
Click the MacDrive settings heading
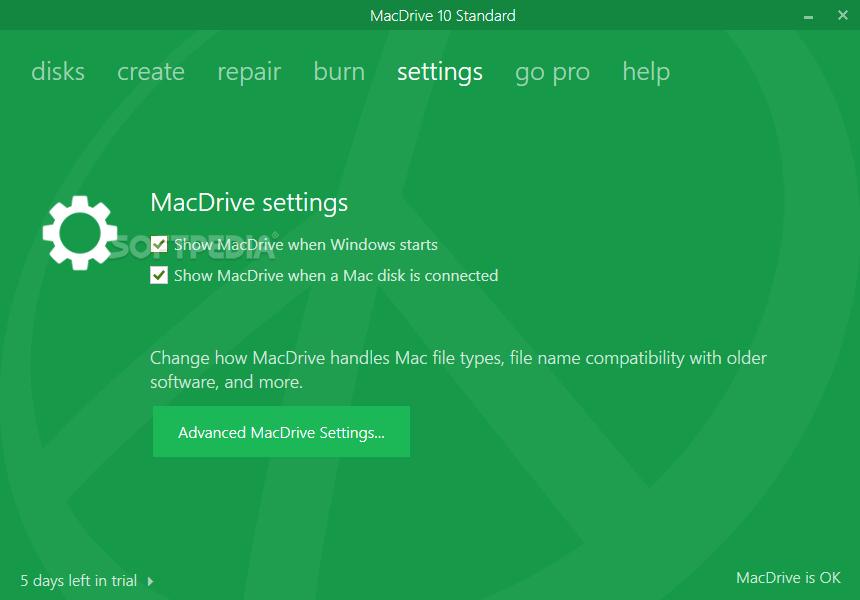(249, 203)
